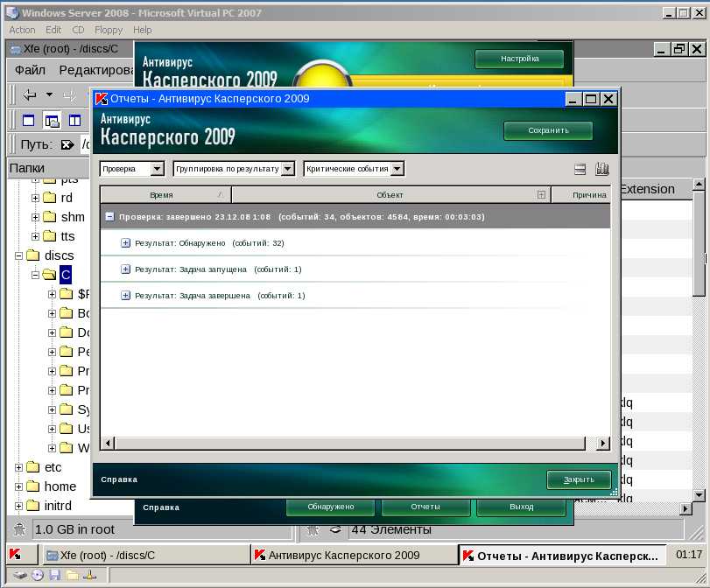
Task: Click Reports horizontal scrollbar left arrow
Action: pyautogui.click(x=108, y=443)
